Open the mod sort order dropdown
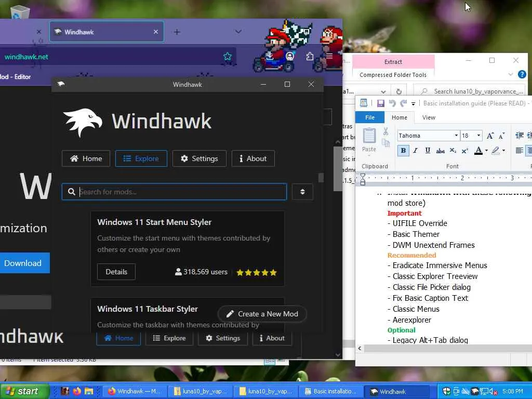This screenshot has height=399, width=532. click(x=302, y=192)
